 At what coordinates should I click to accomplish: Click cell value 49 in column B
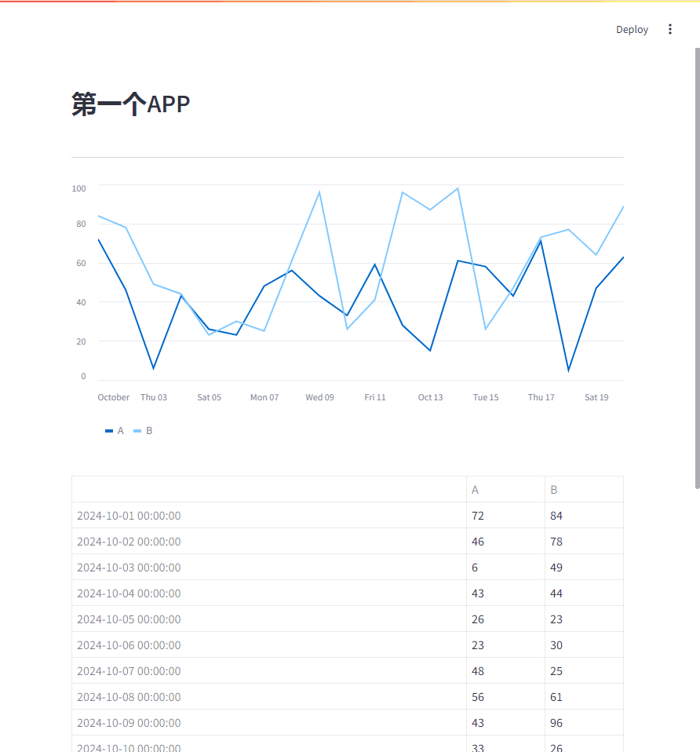(x=584, y=568)
